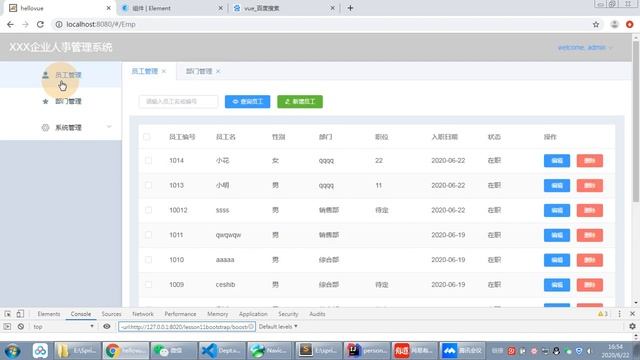Click the delete button for employee 10012
This screenshot has height=360, width=640.
[x=590, y=211]
